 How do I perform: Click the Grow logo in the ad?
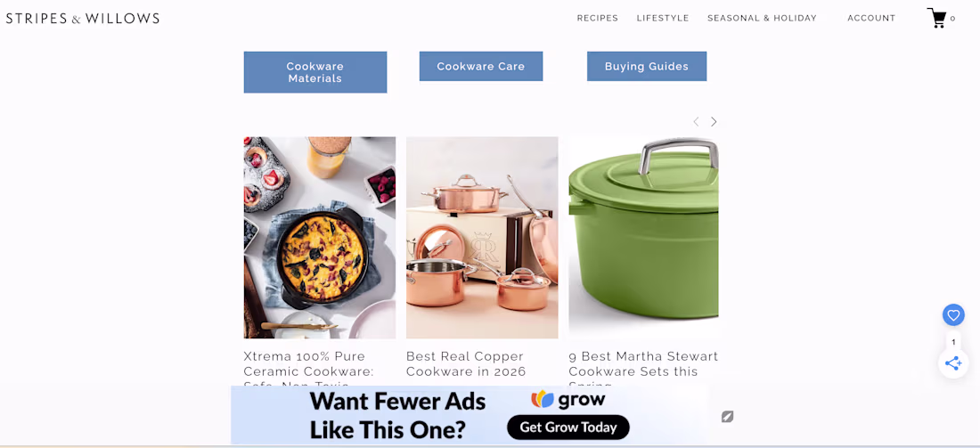(568, 399)
